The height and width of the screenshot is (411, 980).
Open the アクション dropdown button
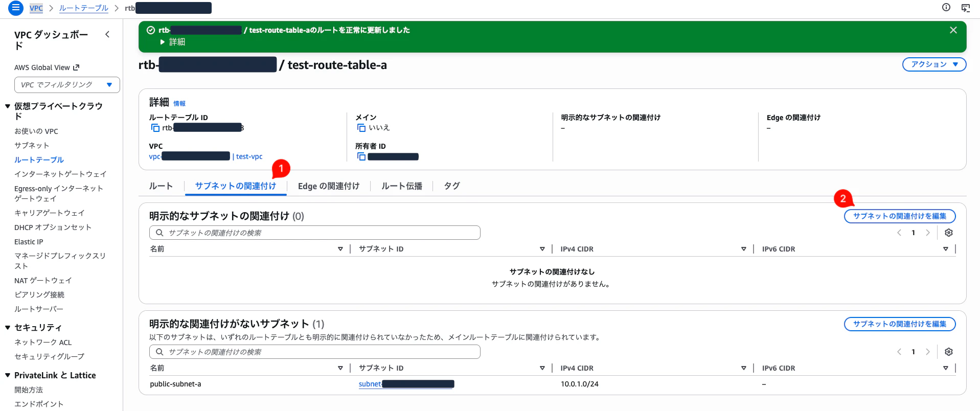934,64
